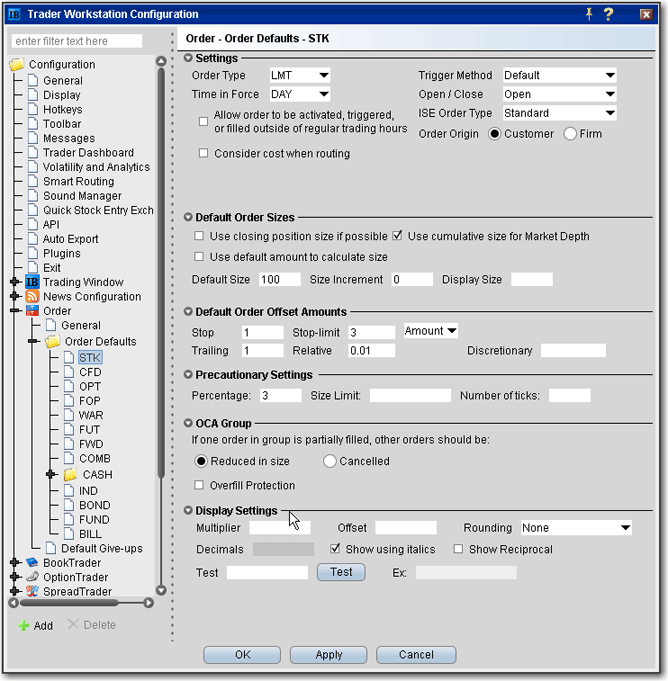The width and height of the screenshot is (668, 681).
Task: Click tree scrollbar down arrow
Action: click(x=161, y=590)
